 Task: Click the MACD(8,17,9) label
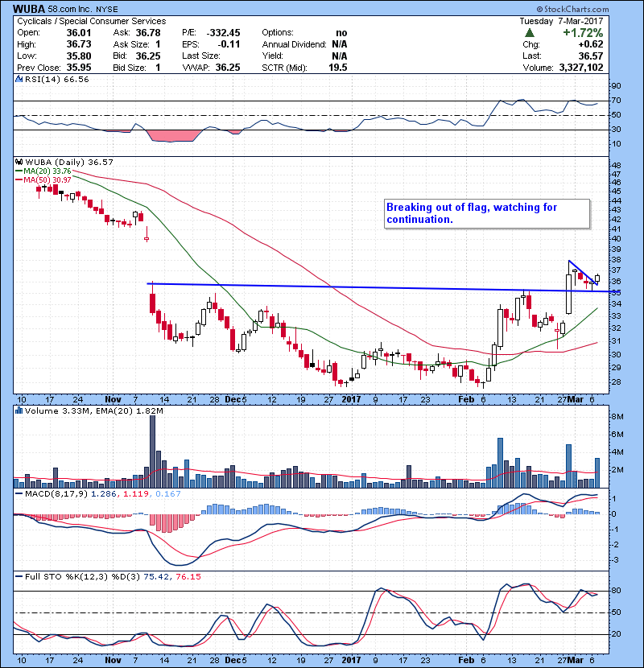[x=56, y=494]
